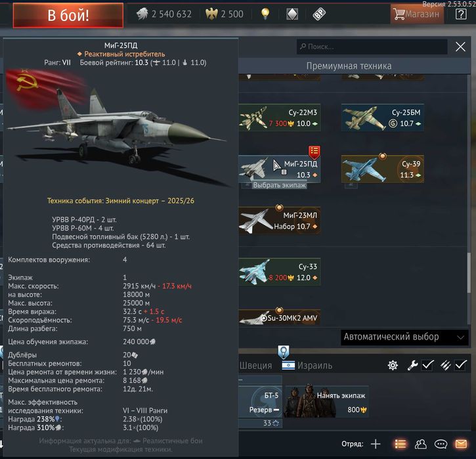
Task: Open the orange mail envelope icon
Action: [461, 444]
